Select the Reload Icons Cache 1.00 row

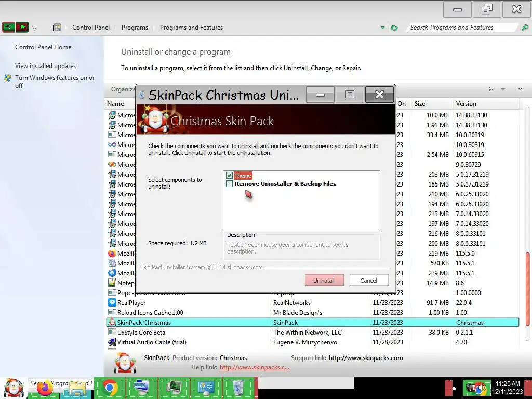point(312,312)
